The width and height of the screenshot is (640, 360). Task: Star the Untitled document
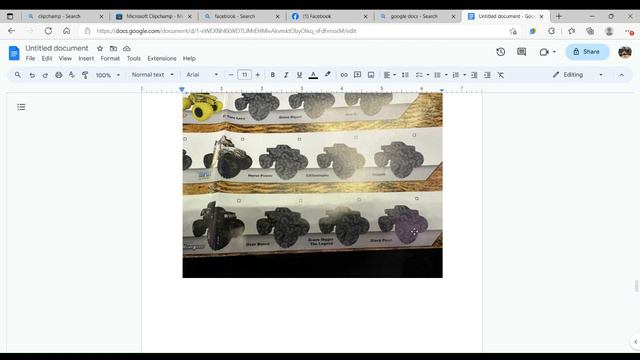100,48
